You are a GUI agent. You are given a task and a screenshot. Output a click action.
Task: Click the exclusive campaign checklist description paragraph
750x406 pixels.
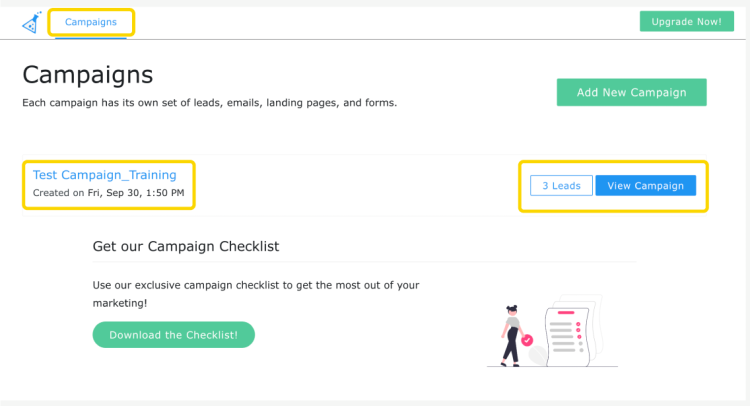pyautogui.click(x=256, y=294)
